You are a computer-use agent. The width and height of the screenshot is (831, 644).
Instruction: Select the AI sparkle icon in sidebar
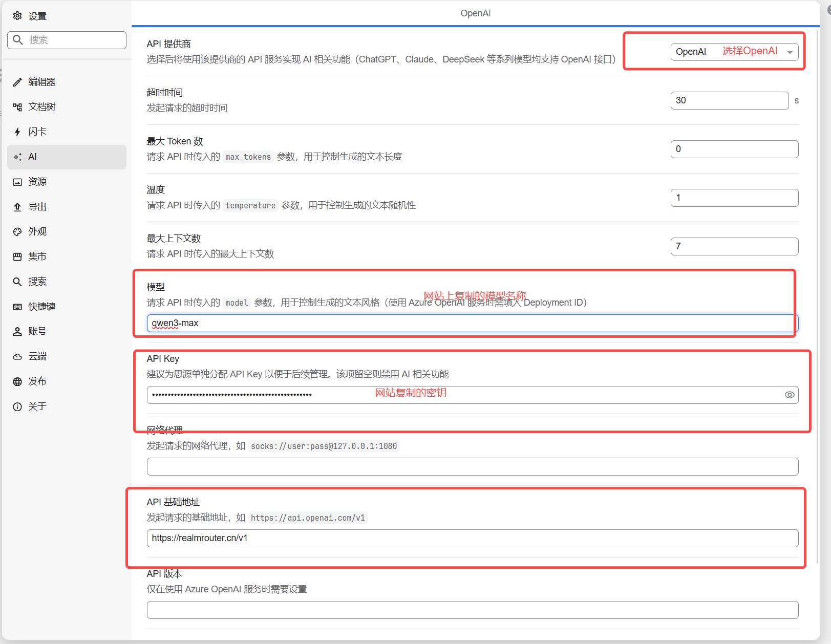(x=17, y=157)
